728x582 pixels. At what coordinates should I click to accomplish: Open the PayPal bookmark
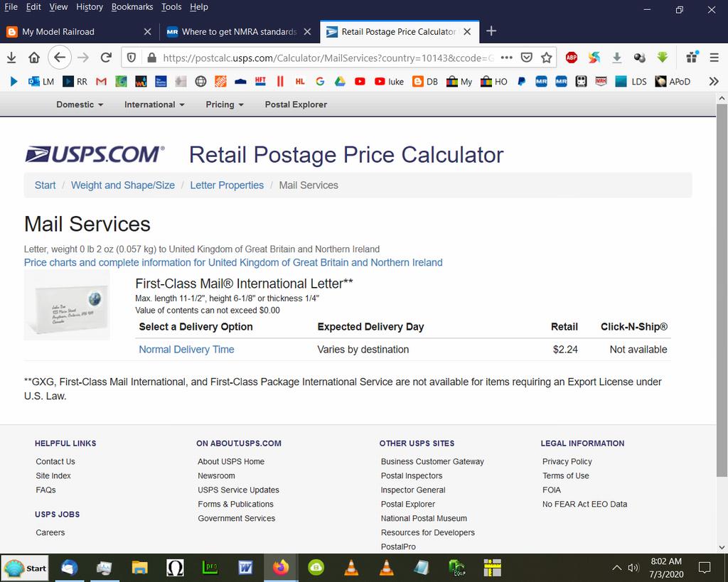coord(521,82)
